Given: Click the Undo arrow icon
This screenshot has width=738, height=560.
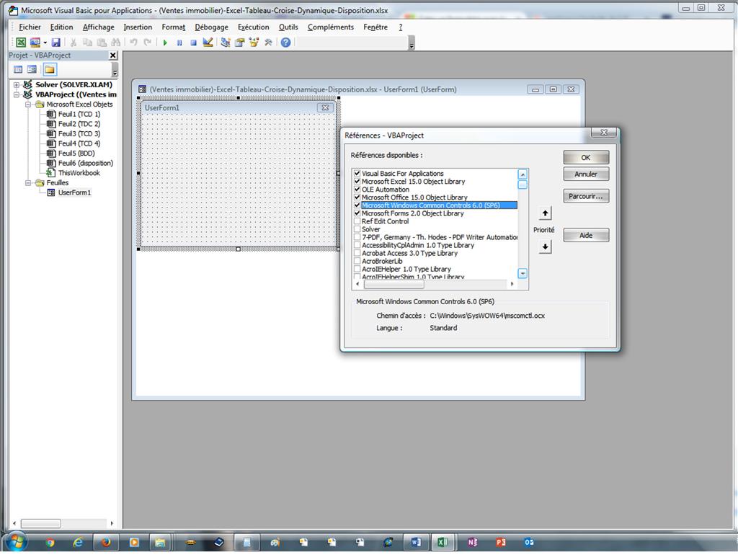Looking at the screenshot, I should 133,43.
